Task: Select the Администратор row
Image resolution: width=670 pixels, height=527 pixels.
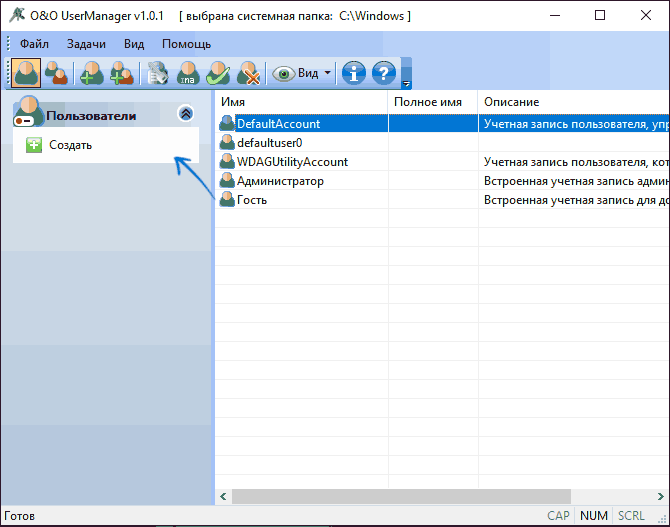Action: 442,181
